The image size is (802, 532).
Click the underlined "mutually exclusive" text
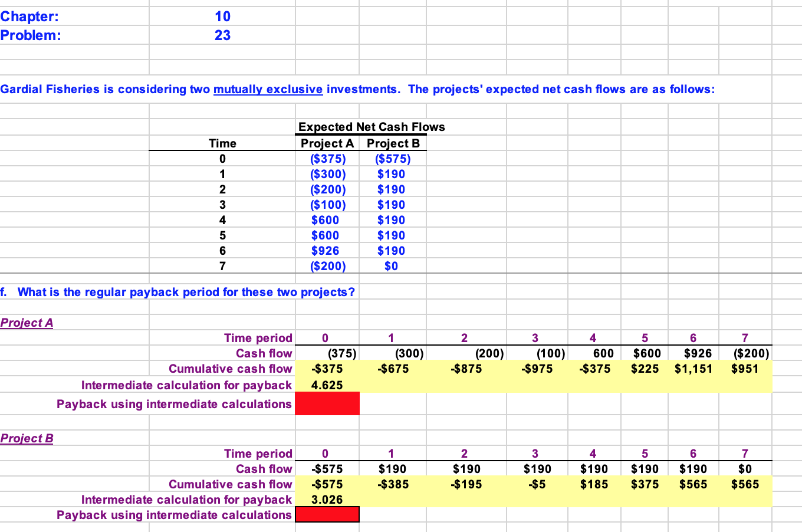point(269,89)
